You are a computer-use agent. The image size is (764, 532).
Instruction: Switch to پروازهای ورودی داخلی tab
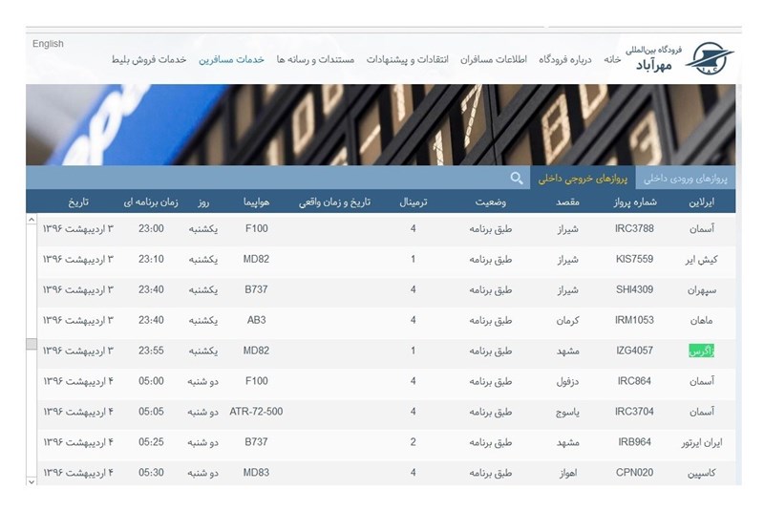(x=685, y=179)
